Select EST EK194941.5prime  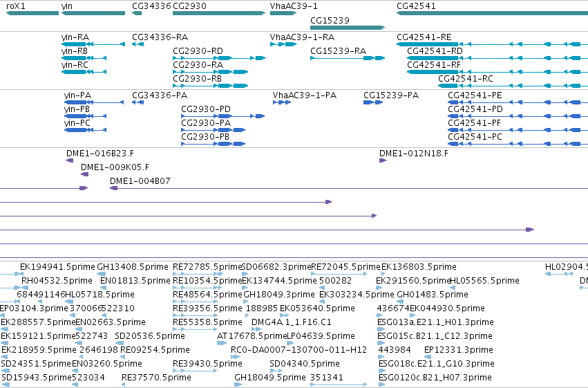click(x=57, y=267)
